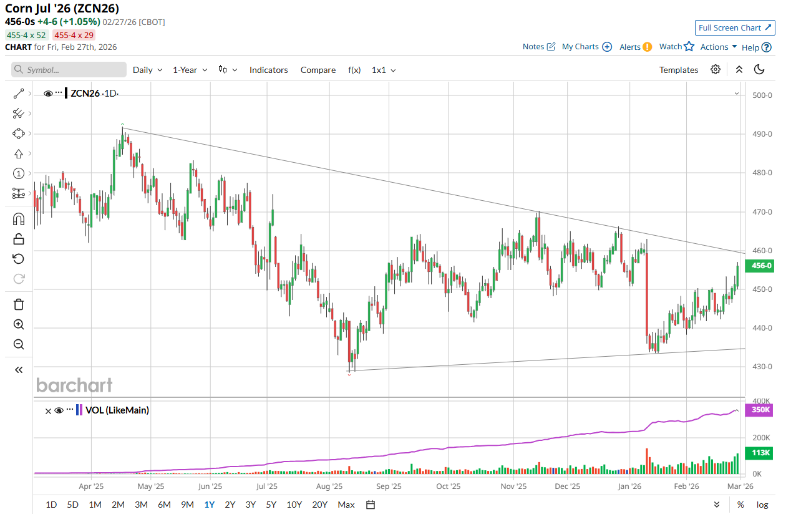Screen dimensions: 801x532
Task: Activate the magnet snap tool
Action: [18, 219]
